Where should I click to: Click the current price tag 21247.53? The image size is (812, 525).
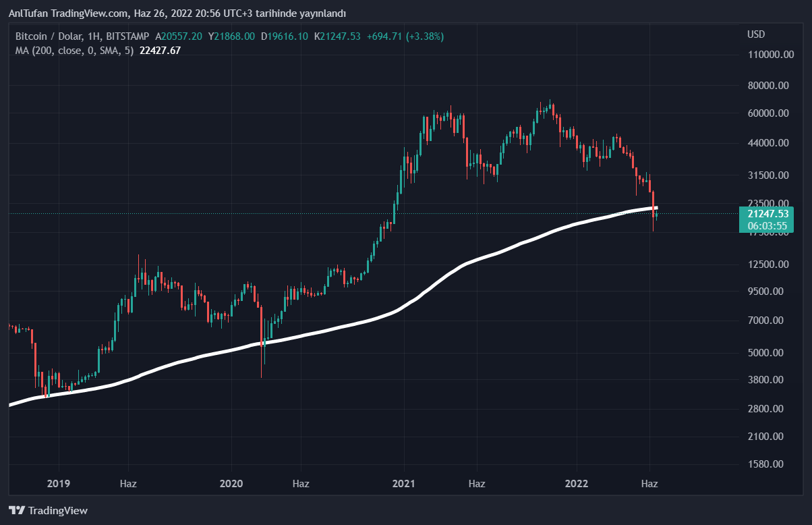point(767,214)
